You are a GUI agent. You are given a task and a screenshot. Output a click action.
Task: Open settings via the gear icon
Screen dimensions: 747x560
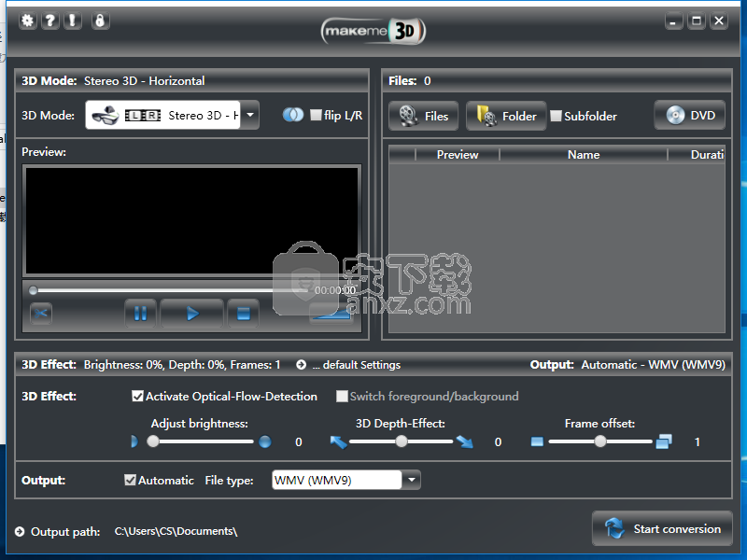28,21
